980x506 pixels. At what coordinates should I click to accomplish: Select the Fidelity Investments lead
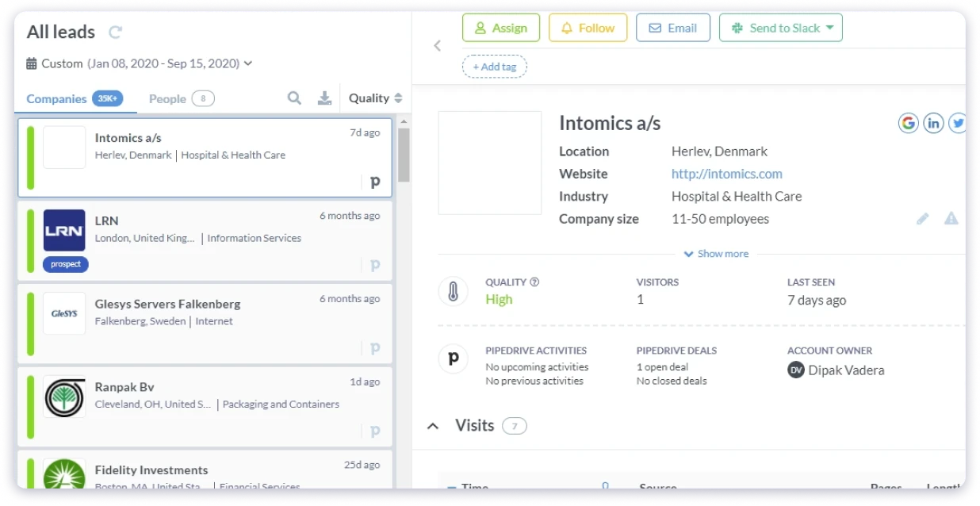pos(205,470)
